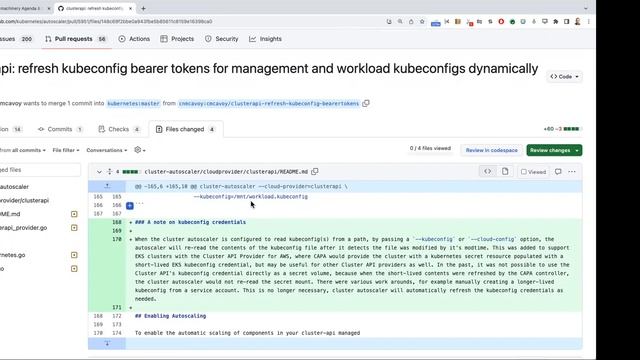The image size is (640, 360).
Task: Open the Projects tab
Action: 177,39
